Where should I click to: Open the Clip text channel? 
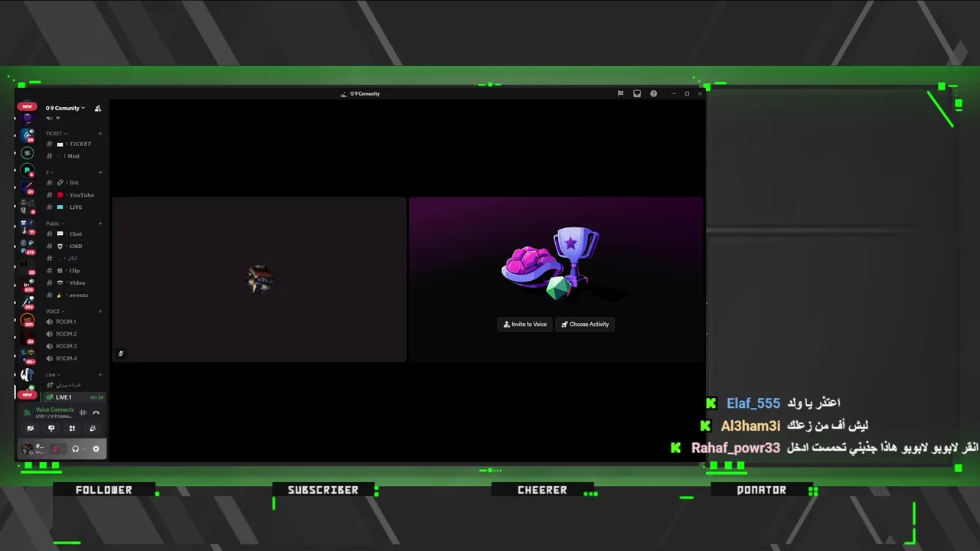[x=74, y=271]
